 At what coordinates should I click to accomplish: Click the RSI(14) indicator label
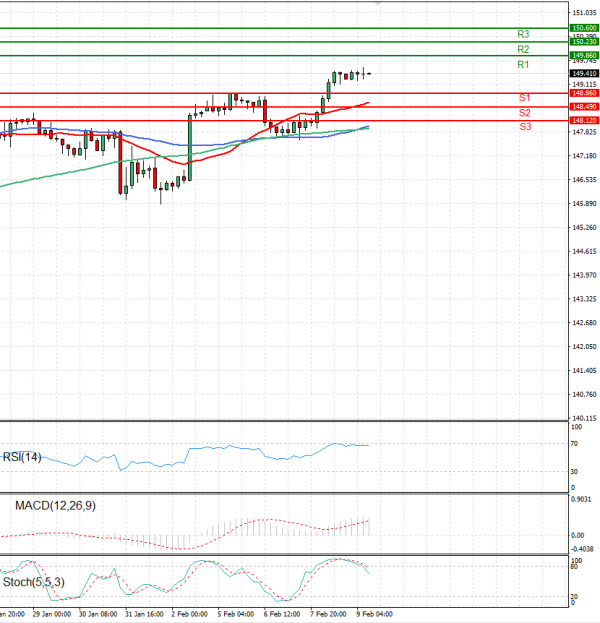tap(22, 457)
